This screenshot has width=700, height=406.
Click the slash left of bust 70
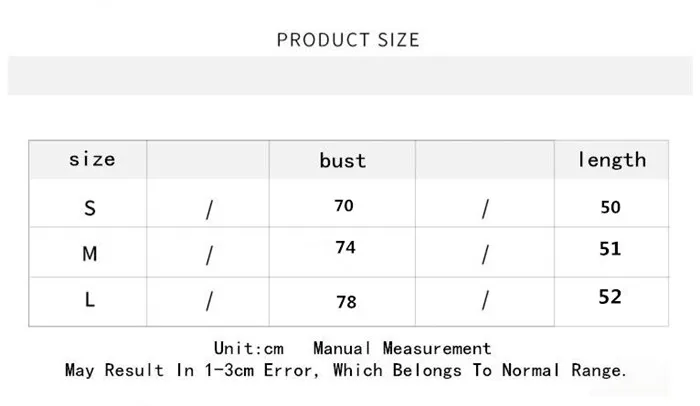[209, 210]
